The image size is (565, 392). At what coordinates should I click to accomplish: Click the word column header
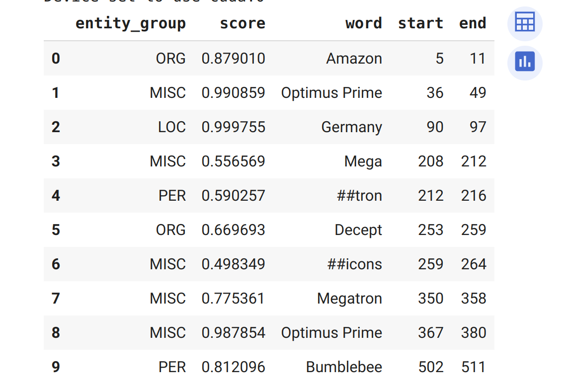click(364, 23)
